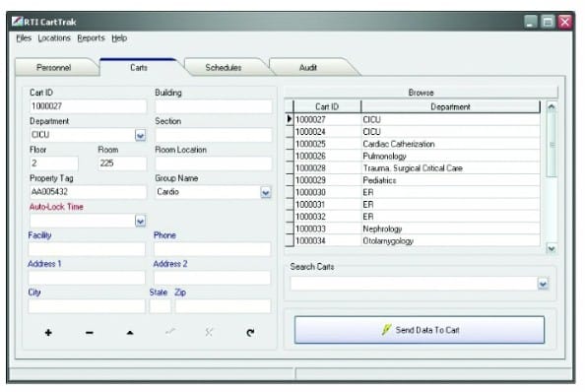This screenshot has width=585, height=392.
Task: Expand the Search Carts dropdown
Action: (543, 284)
